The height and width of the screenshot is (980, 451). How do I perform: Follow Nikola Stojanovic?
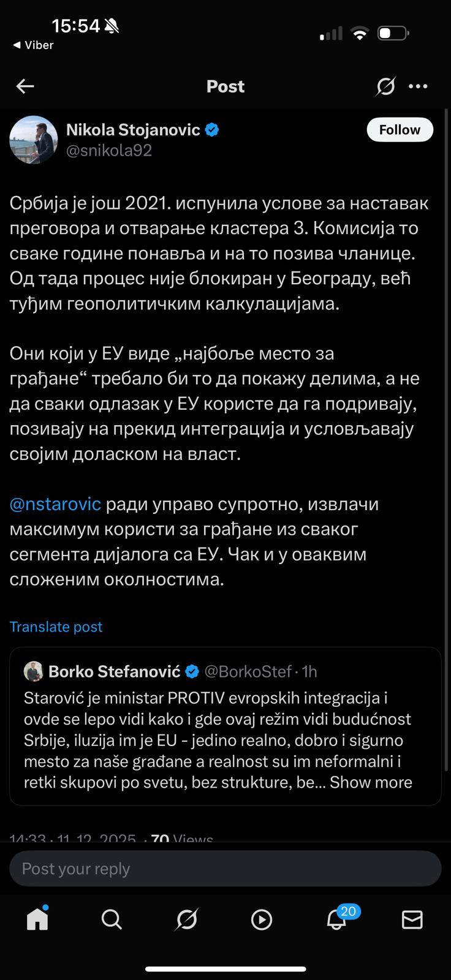[x=400, y=130]
